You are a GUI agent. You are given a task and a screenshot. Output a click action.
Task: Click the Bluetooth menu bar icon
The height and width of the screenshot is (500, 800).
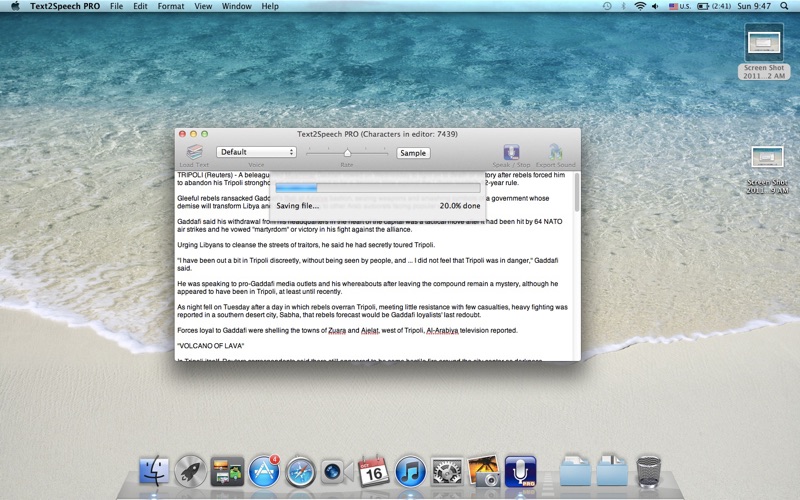(x=623, y=6)
